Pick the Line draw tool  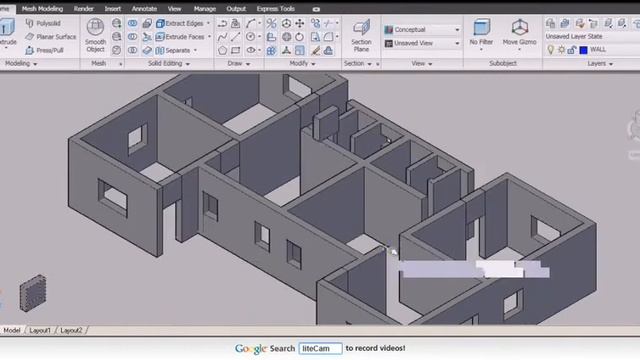pos(236,37)
